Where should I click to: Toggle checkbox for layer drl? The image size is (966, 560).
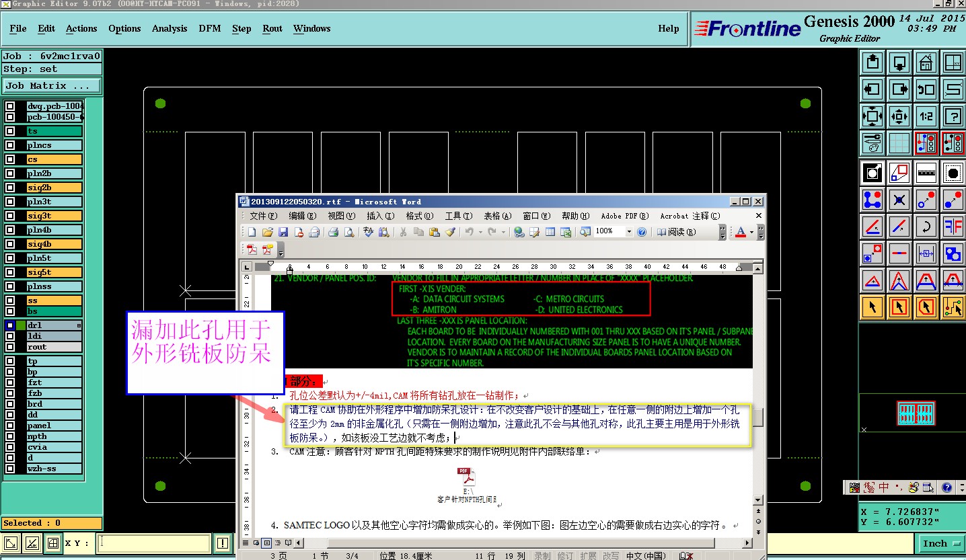click(x=11, y=326)
